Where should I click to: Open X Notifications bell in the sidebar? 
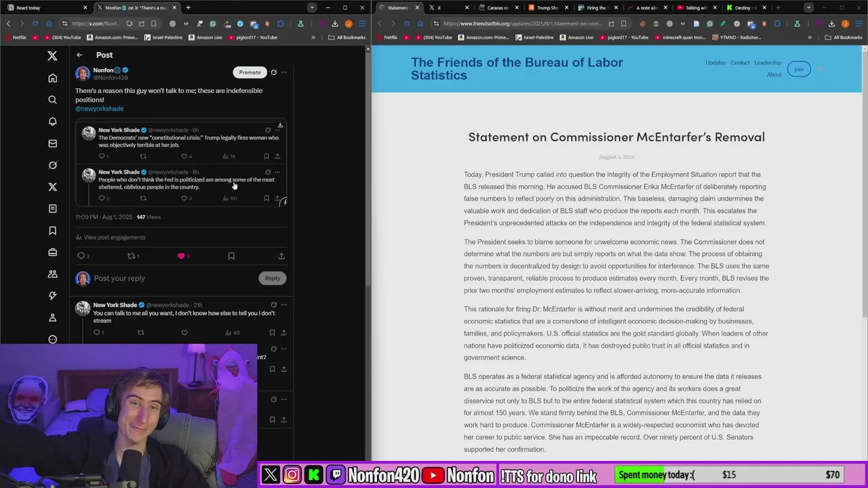point(52,121)
